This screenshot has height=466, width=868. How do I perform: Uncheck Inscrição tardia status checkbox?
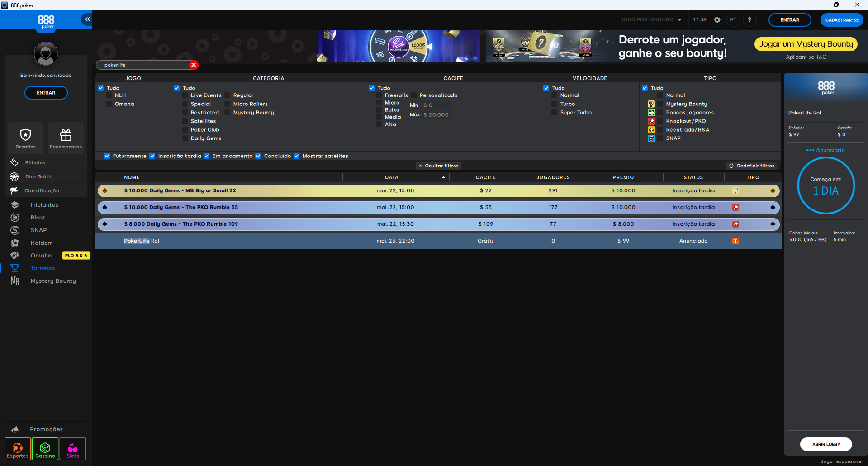(152, 156)
